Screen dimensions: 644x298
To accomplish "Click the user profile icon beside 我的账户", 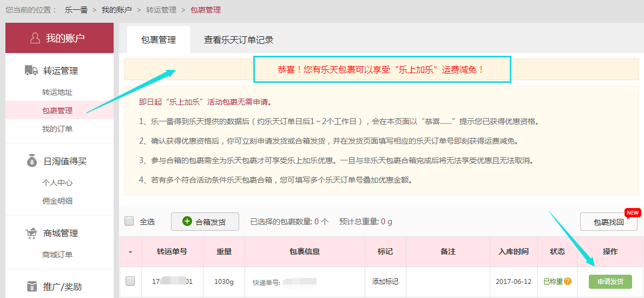I will click(35, 38).
